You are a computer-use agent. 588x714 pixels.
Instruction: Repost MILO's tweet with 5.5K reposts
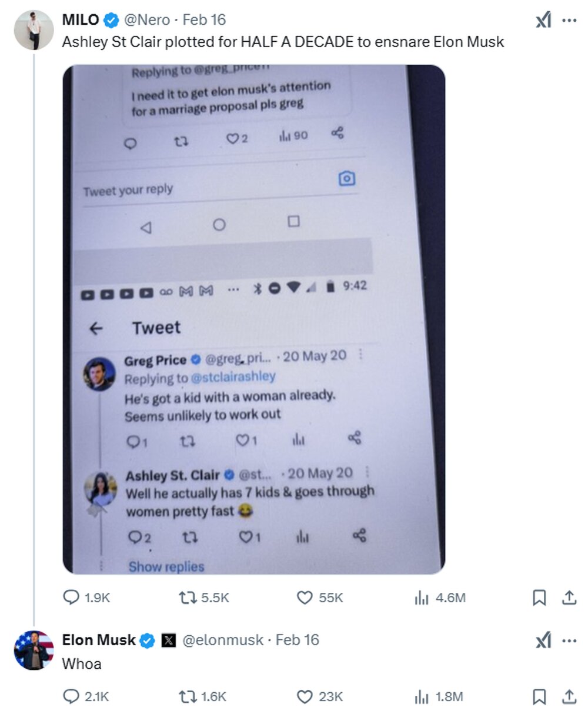click(186, 598)
